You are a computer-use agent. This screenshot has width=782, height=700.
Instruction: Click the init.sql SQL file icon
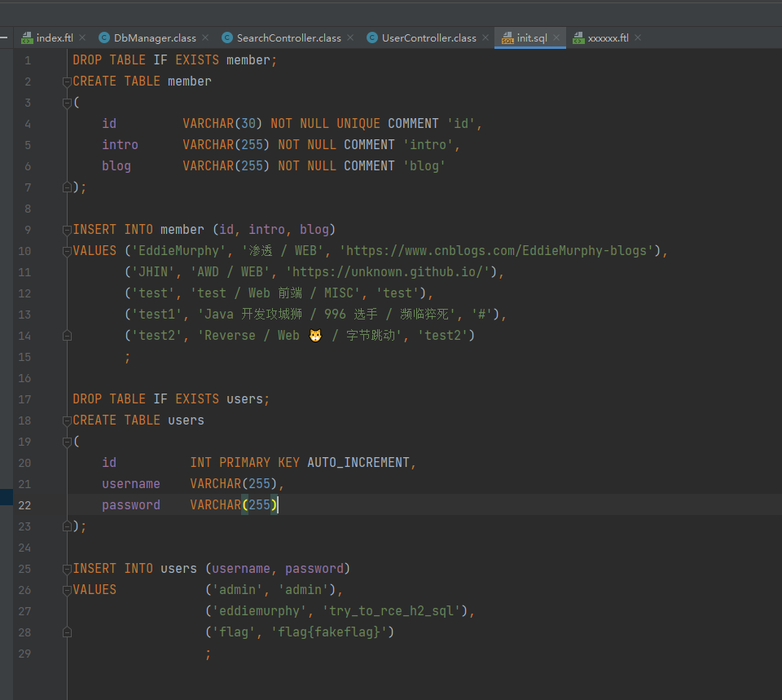point(507,38)
